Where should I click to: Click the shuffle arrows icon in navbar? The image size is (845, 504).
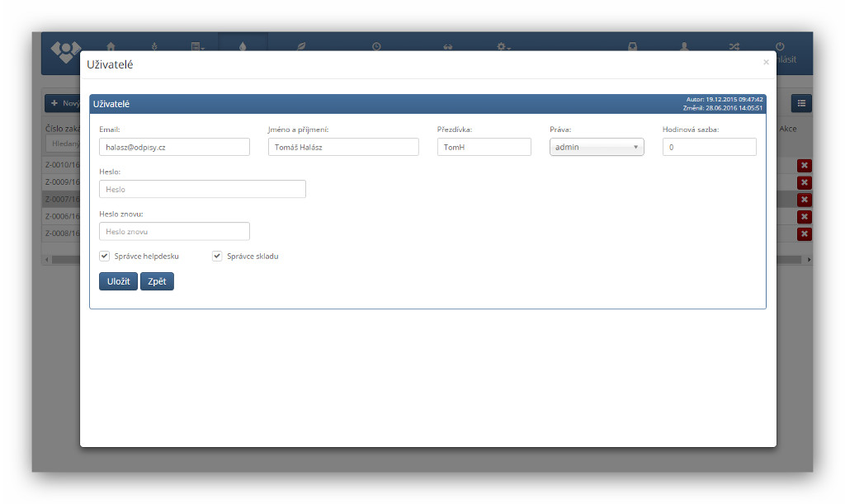tap(734, 46)
